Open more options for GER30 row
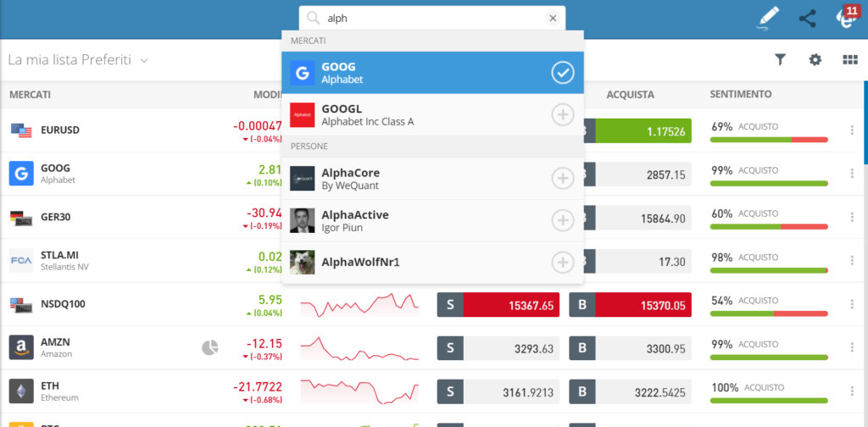The width and height of the screenshot is (868, 427). coord(852,218)
